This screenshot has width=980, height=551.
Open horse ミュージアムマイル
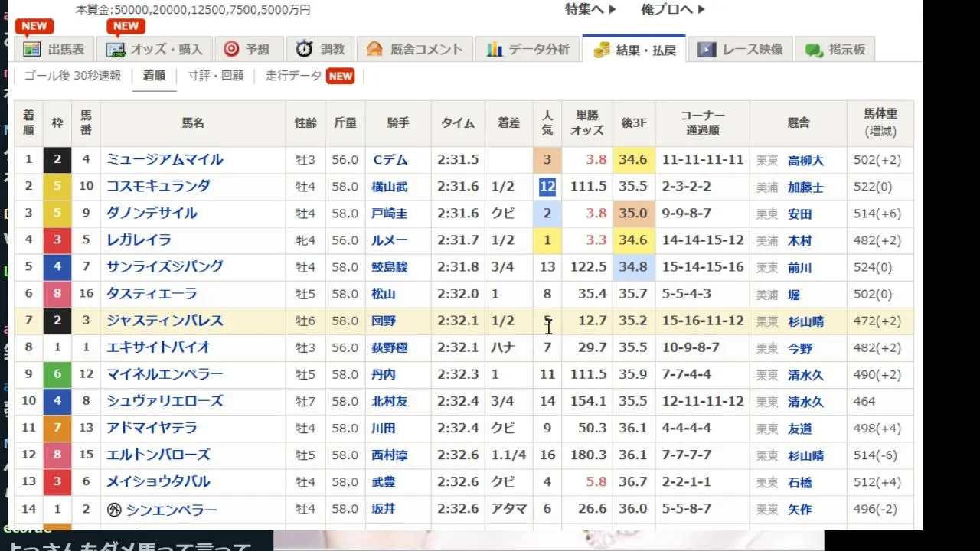(165, 159)
